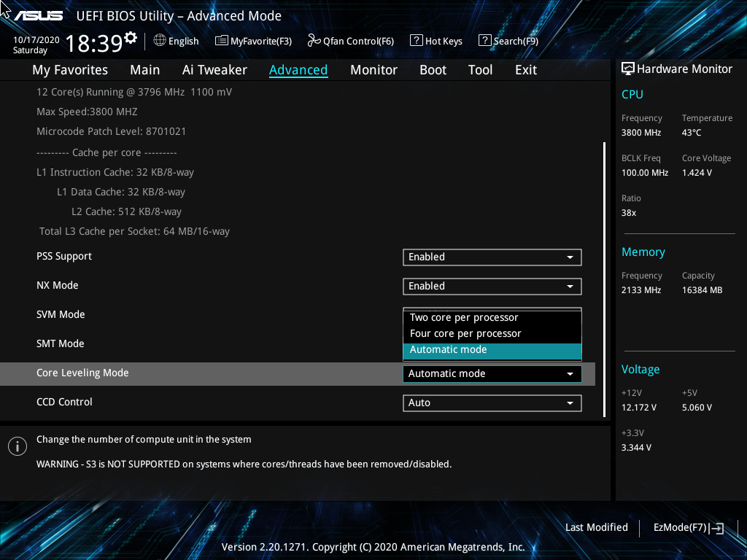The width and height of the screenshot is (747, 560).
Task: Click CPU temperature 43°C value
Action: [692, 133]
